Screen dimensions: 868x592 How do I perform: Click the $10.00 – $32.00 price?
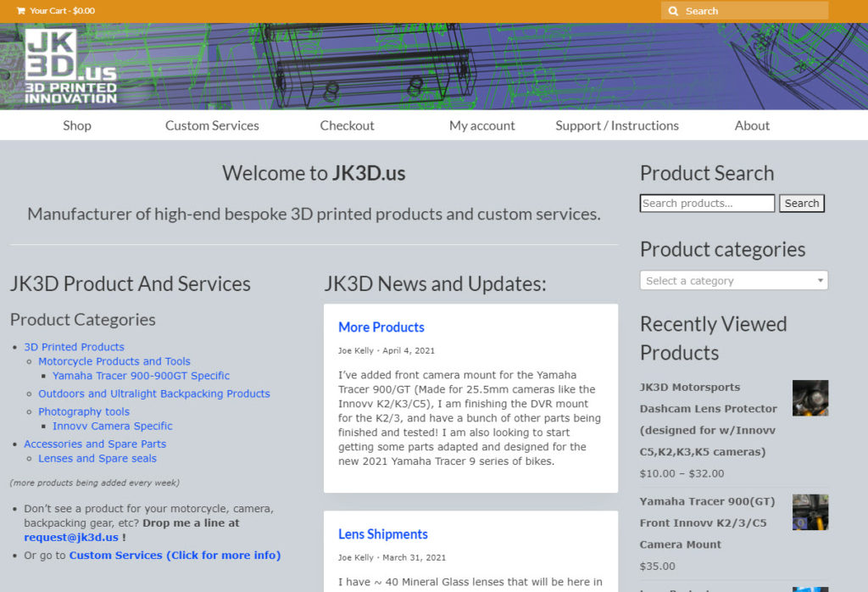[682, 473]
